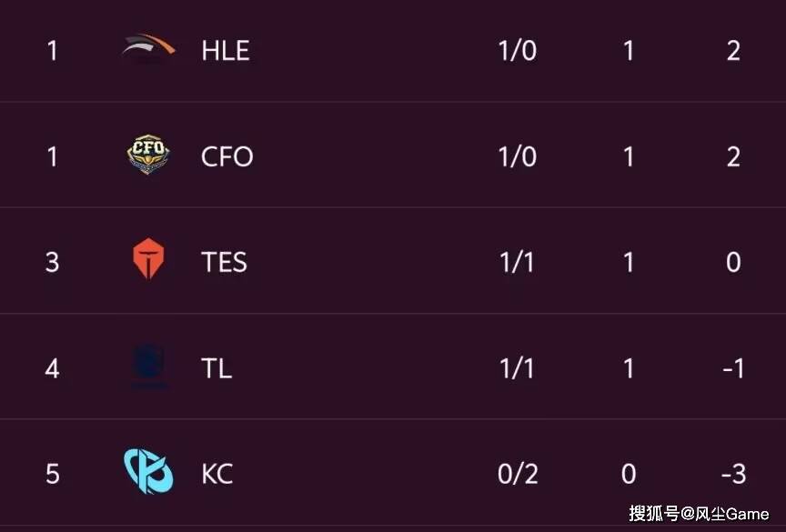This screenshot has width=786, height=532.
Task: Click KC's 0/2 match record
Action: click(518, 474)
